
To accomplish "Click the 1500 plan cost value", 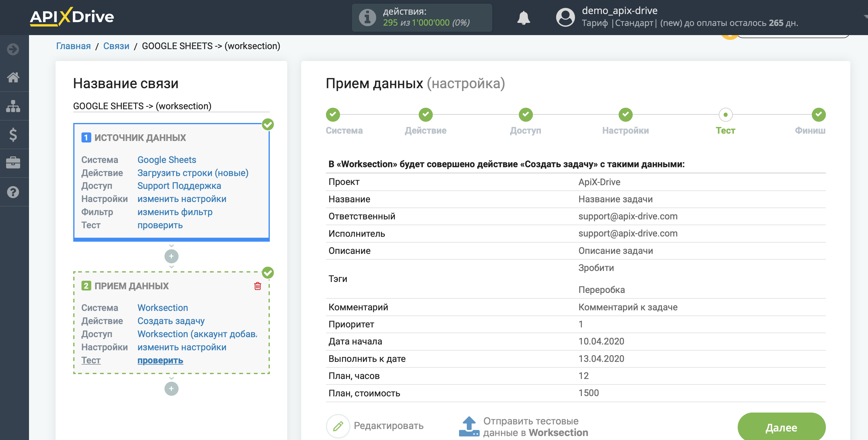I will pos(588,393).
